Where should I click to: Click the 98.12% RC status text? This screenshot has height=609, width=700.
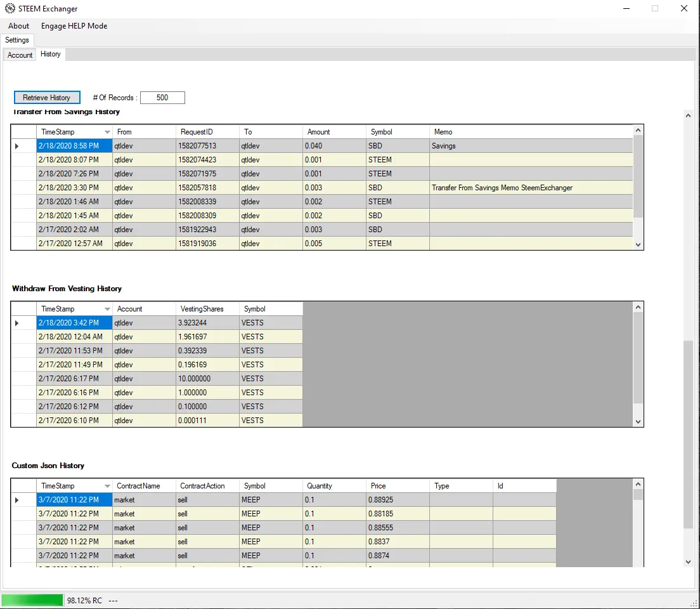[84, 601]
